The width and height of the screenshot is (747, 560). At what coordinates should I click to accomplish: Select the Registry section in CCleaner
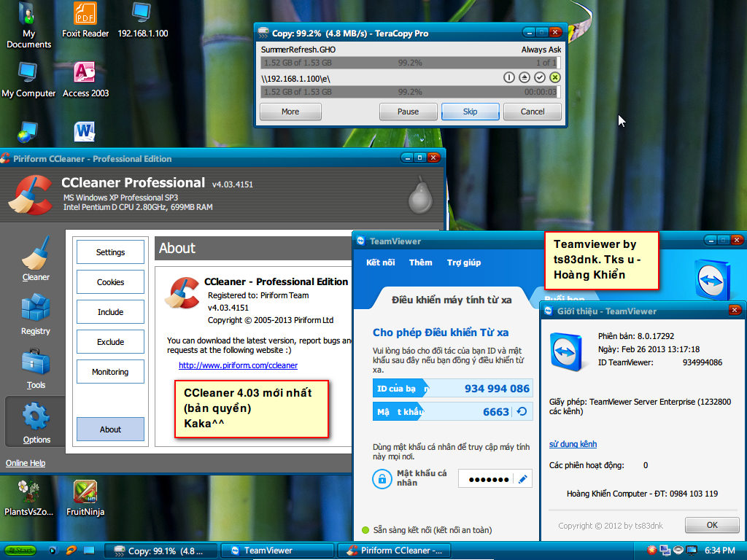point(36,314)
